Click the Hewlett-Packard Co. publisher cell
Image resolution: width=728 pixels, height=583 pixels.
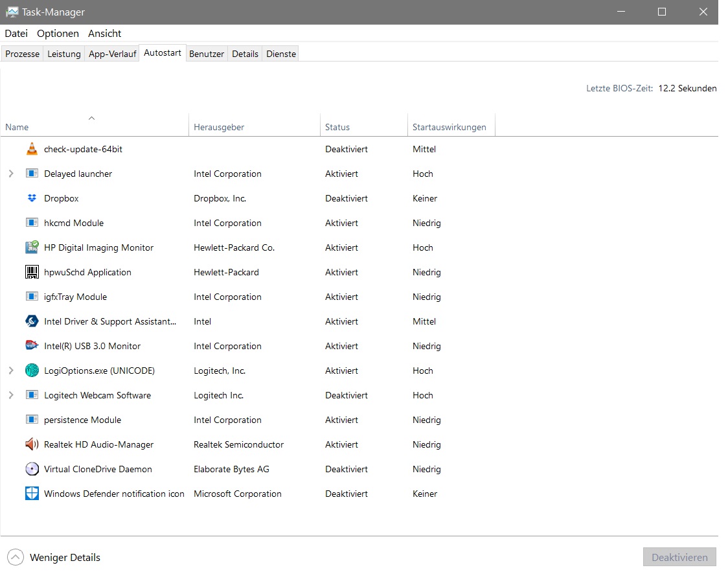click(x=234, y=247)
